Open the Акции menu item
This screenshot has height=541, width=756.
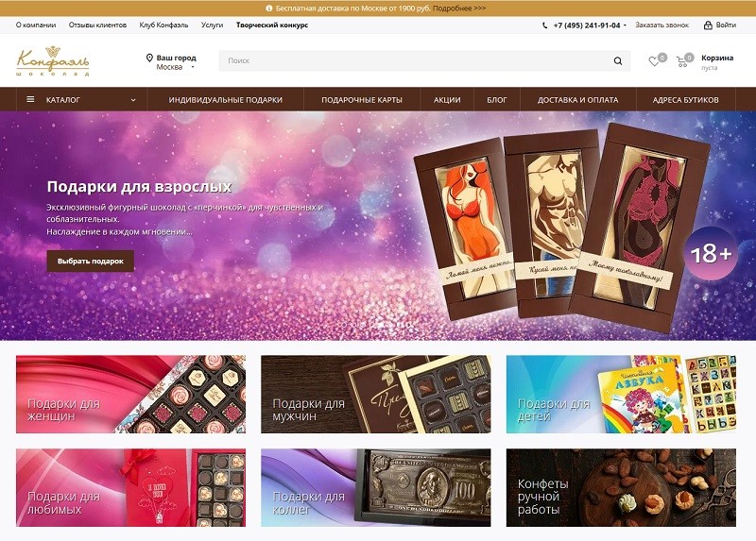click(447, 100)
